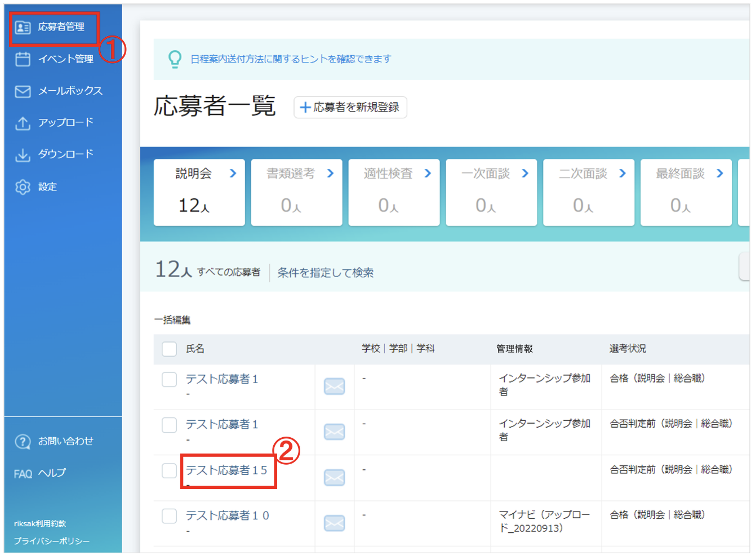
Task: Click the lightbulb hint icon
Action: [175, 59]
